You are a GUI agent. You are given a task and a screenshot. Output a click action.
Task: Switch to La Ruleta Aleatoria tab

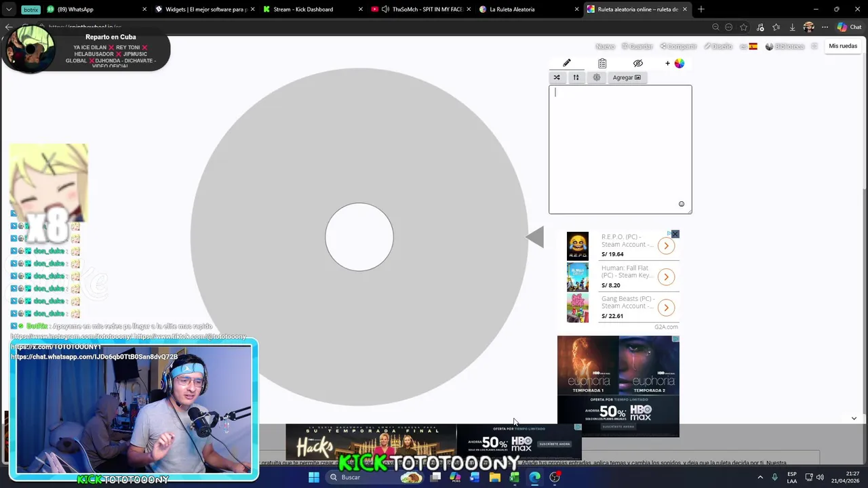coord(528,9)
